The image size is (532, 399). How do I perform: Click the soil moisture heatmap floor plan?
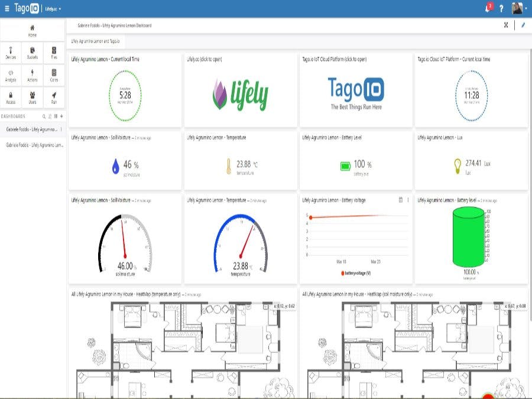pyautogui.click(x=413, y=349)
